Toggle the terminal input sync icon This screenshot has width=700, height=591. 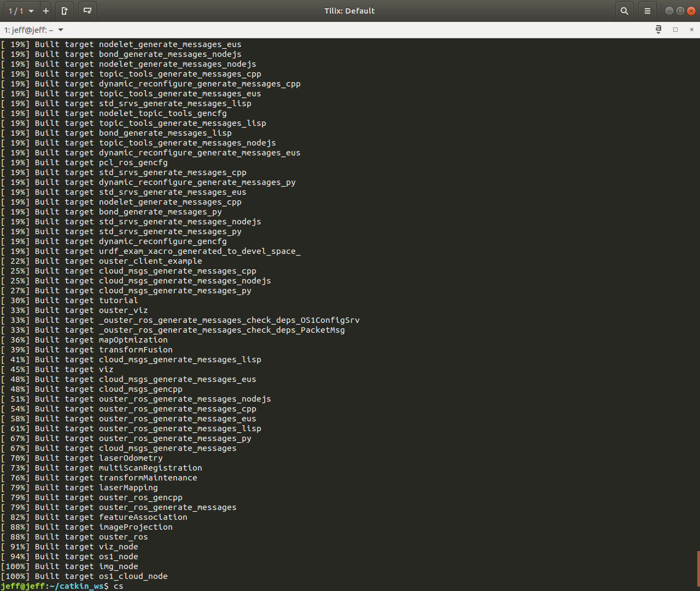(x=658, y=30)
